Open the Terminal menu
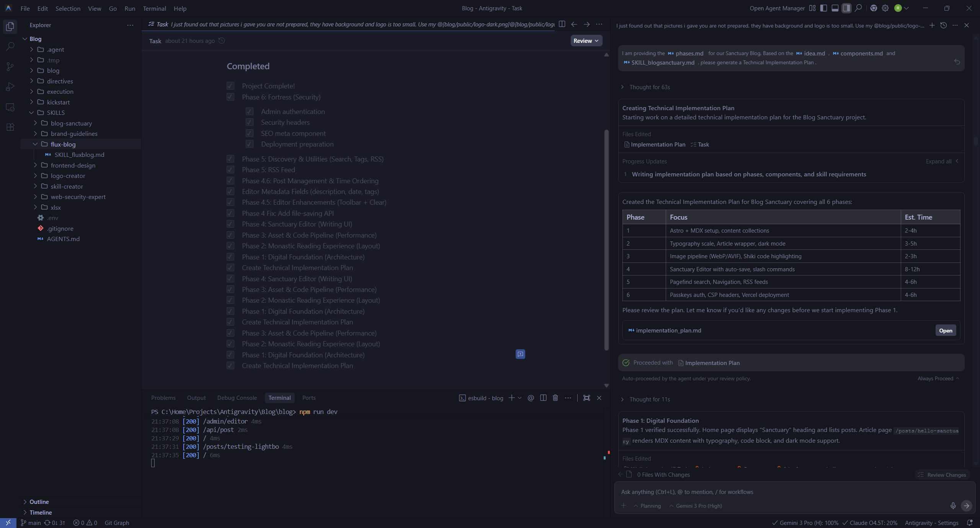 pos(154,8)
